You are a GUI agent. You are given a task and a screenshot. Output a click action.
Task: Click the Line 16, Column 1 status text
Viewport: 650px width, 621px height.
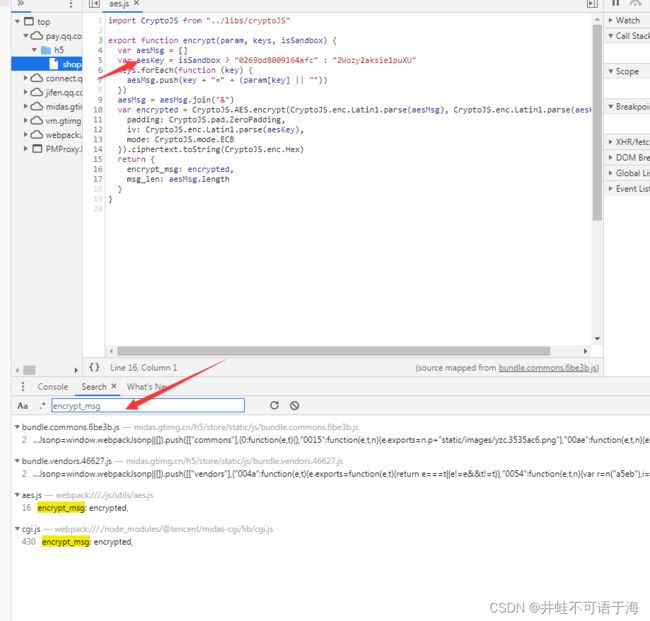click(143, 368)
